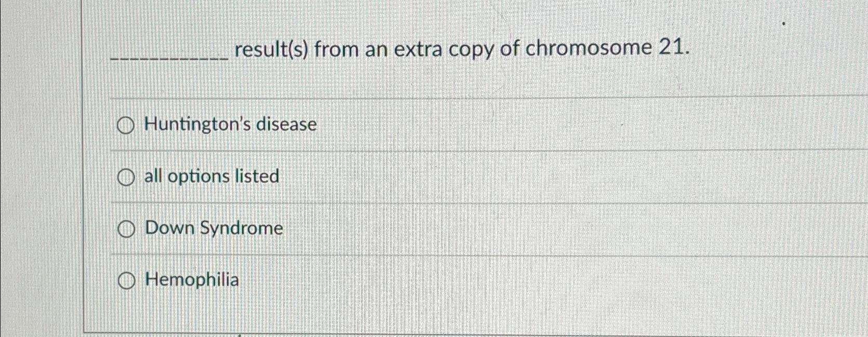Click the divider line above Down Syndrome

[x=416, y=202]
